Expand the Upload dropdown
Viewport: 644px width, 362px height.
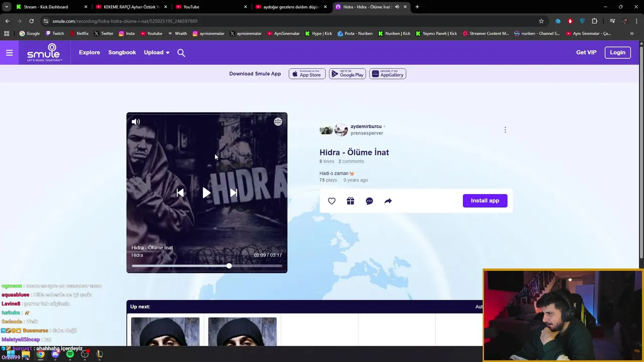click(156, 52)
